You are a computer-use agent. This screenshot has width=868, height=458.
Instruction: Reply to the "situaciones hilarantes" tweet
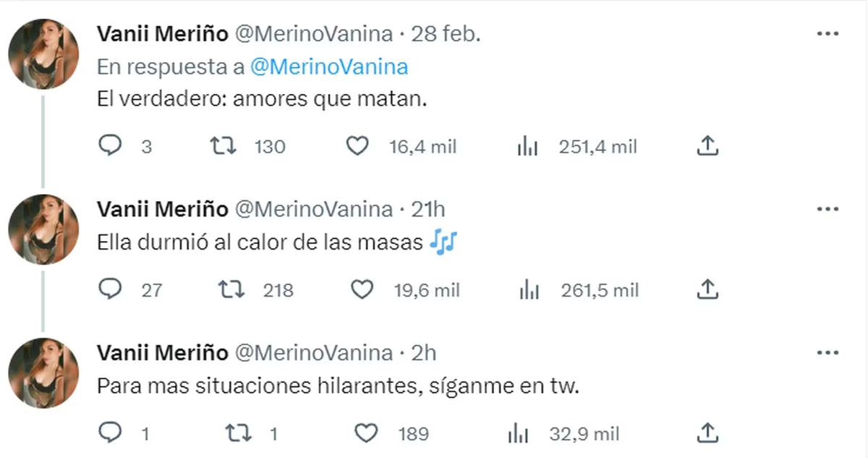tap(110, 433)
